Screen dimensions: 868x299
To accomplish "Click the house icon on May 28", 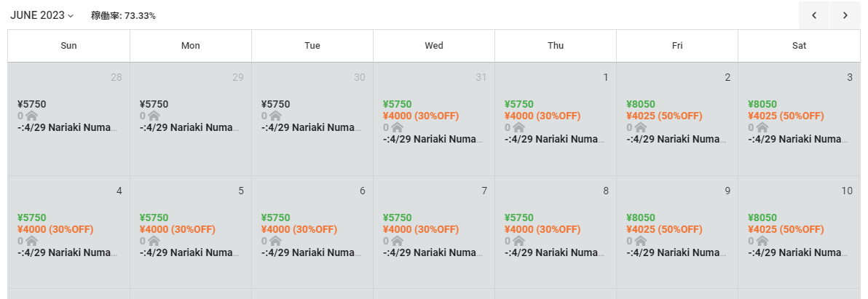I will (31, 116).
